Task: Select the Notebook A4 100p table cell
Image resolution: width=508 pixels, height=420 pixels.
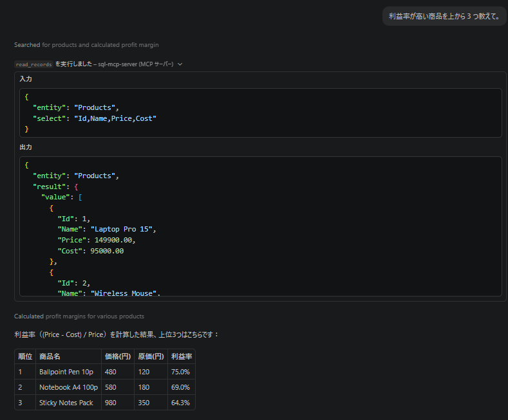Action: (68, 387)
